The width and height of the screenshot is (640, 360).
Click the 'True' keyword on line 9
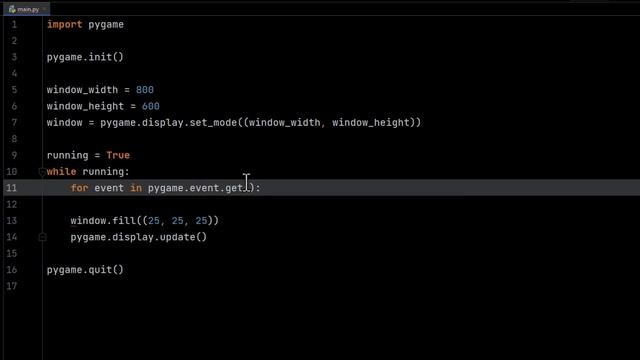click(118, 155)
